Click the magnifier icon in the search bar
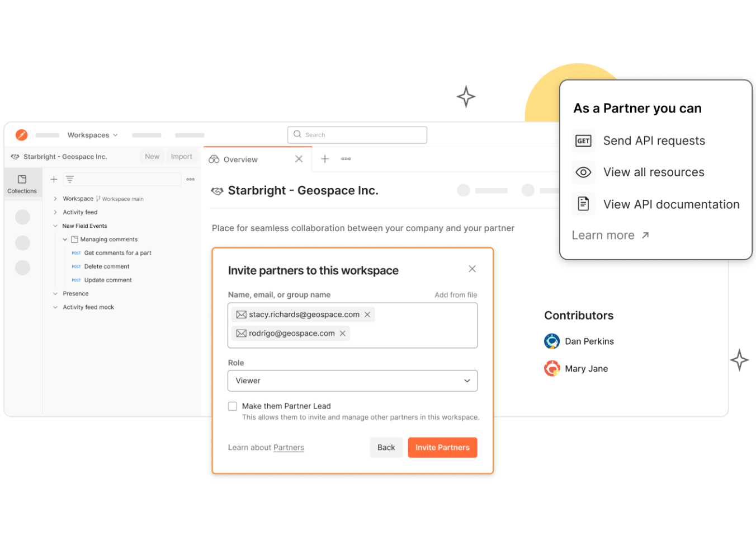The height and width of the screenshot is (544, 756). coord(297,134)
